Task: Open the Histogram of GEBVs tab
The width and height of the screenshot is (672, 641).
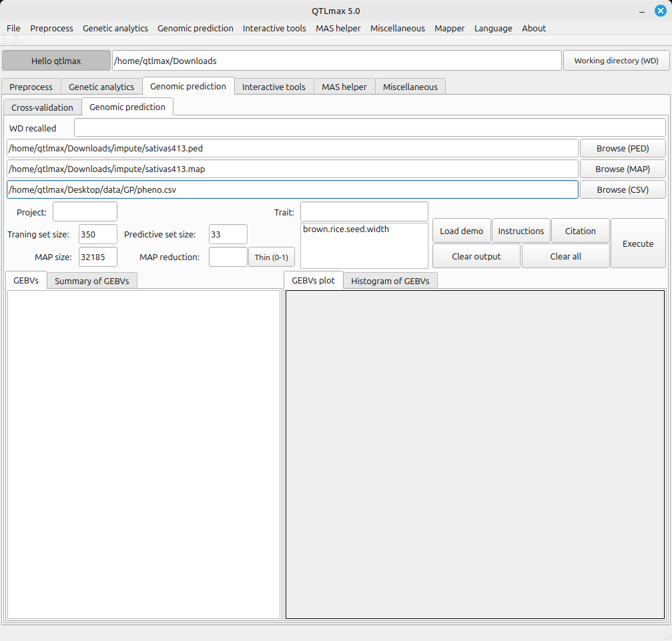Action: (390, 281)
